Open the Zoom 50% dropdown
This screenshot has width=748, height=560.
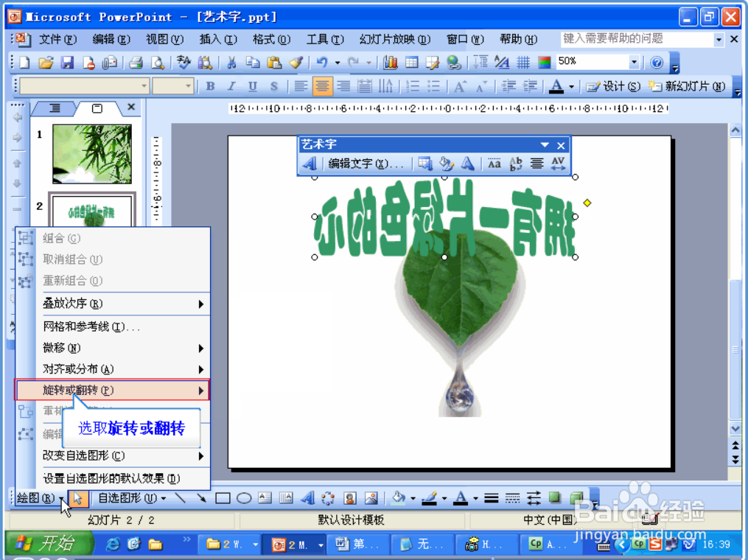coord(634,62)
